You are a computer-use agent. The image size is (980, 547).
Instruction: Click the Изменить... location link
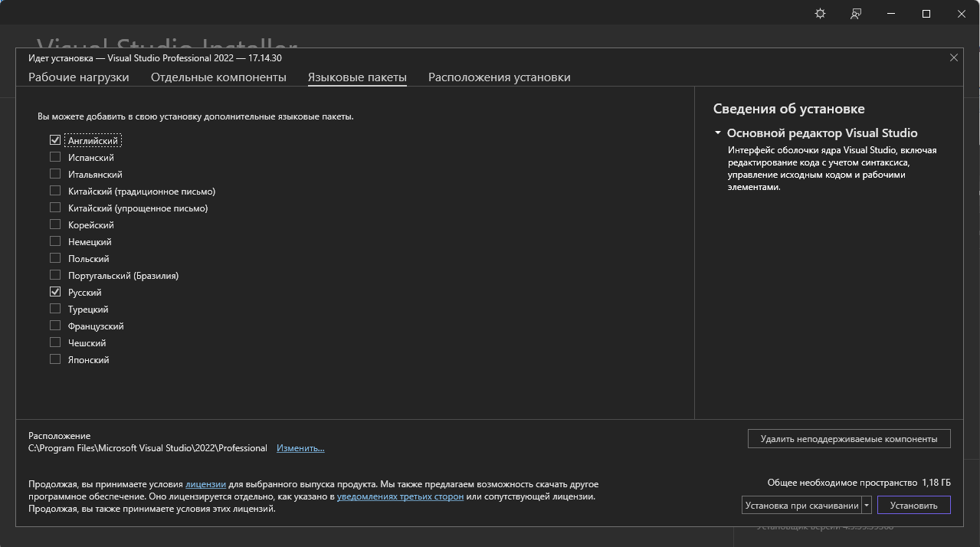pos(300,448)
